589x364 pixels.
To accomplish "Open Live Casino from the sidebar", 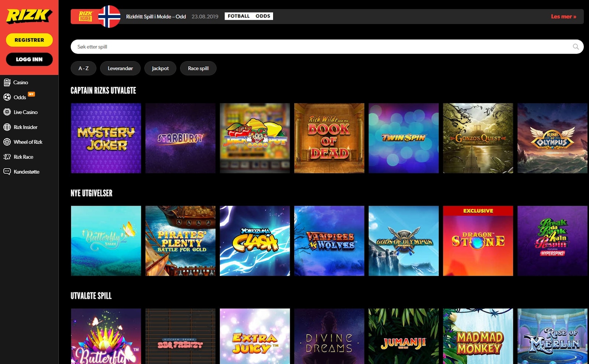I will [26, 112].
